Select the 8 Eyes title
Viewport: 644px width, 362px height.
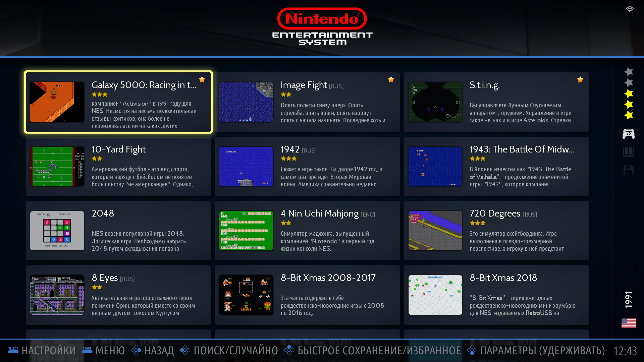tap(104, 278)
